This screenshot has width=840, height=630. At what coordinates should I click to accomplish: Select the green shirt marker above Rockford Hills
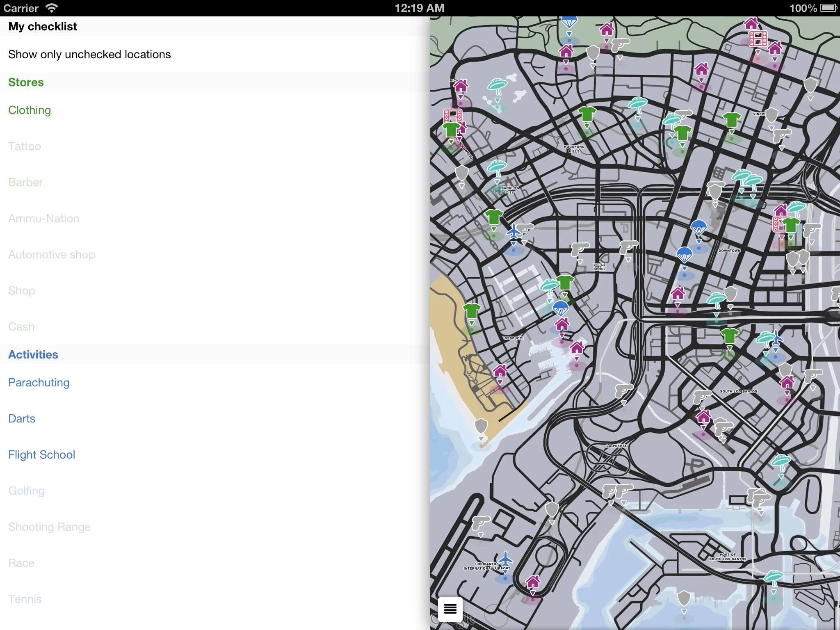tap(587, 114)
